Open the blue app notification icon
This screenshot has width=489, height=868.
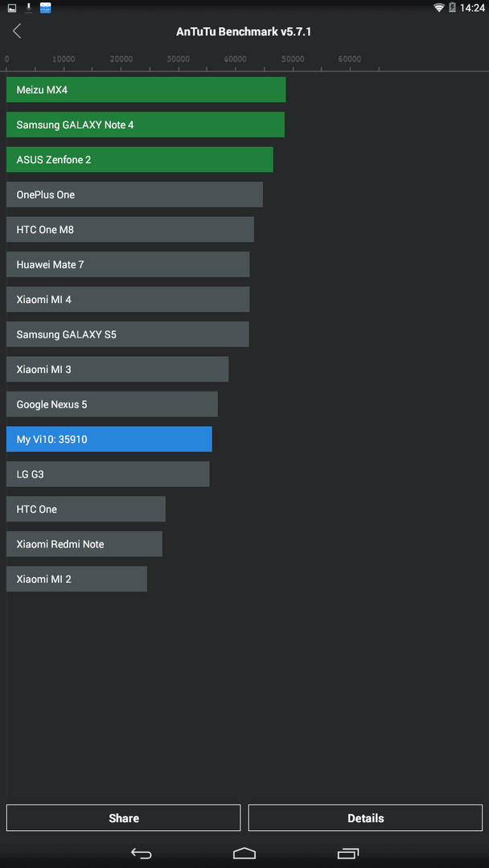[x=45, y=8]
